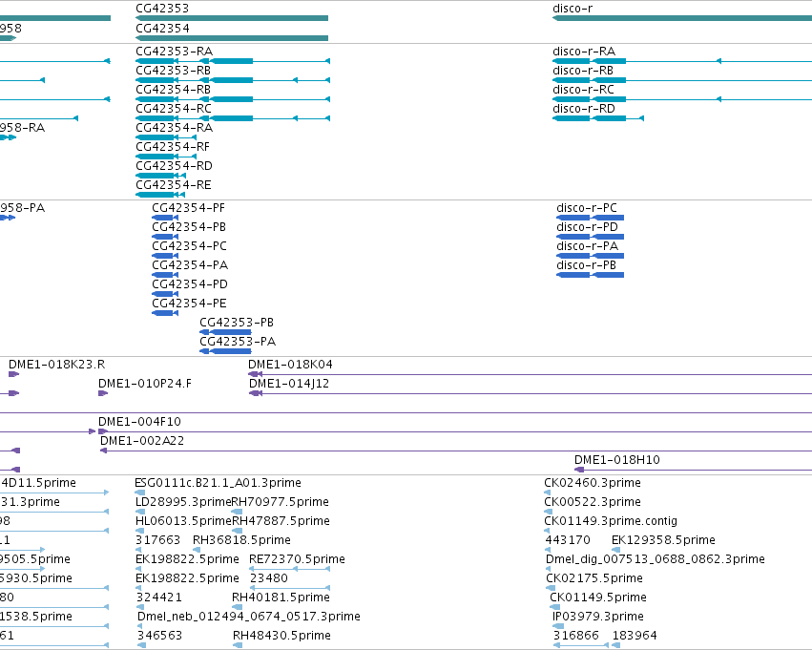812x650 pixels.
Task: Click protein disco-r-PB
Action: click(586, 265)
